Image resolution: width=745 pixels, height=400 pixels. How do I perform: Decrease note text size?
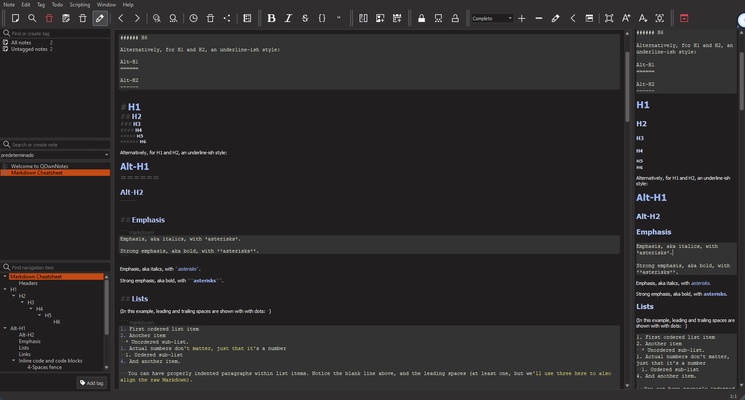pos(643,18)
